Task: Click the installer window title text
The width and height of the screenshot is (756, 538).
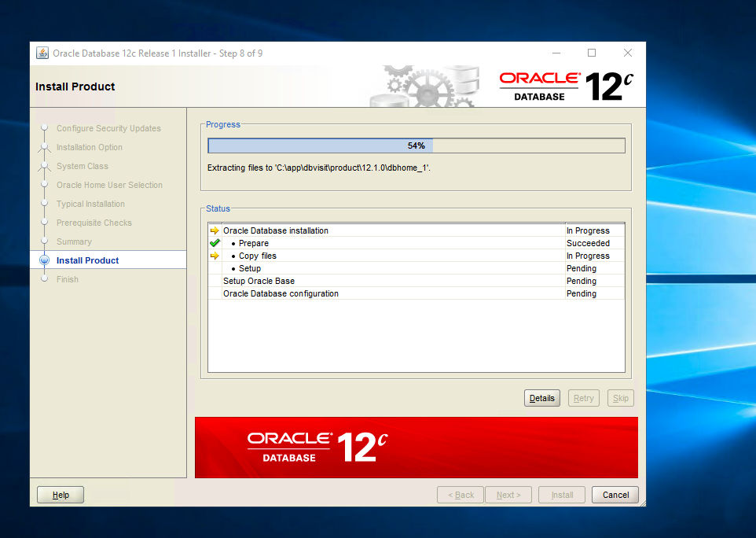Action: coord(158,53)
